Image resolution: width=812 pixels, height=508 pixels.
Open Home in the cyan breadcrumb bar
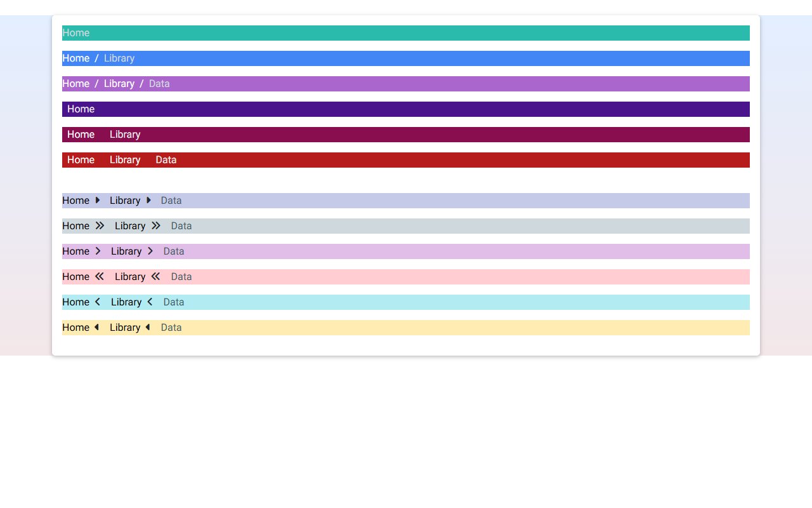click(x=75, y=302)
